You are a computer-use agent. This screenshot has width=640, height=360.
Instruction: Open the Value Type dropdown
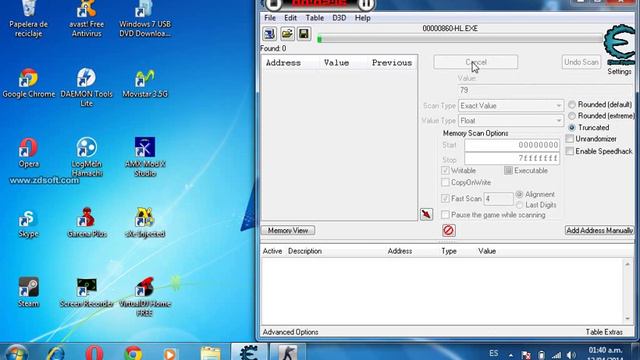pyautogui.click(x=511, y=121)
